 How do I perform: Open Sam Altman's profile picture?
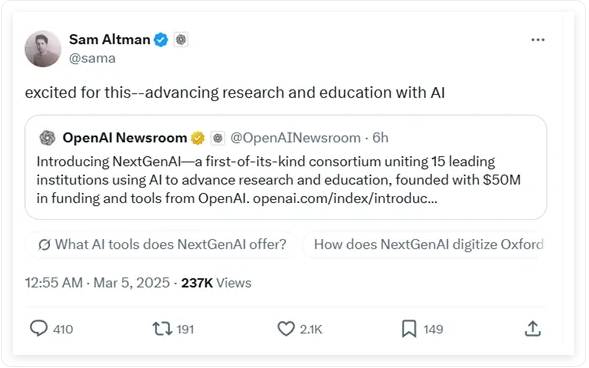click(x=43, y=49)
